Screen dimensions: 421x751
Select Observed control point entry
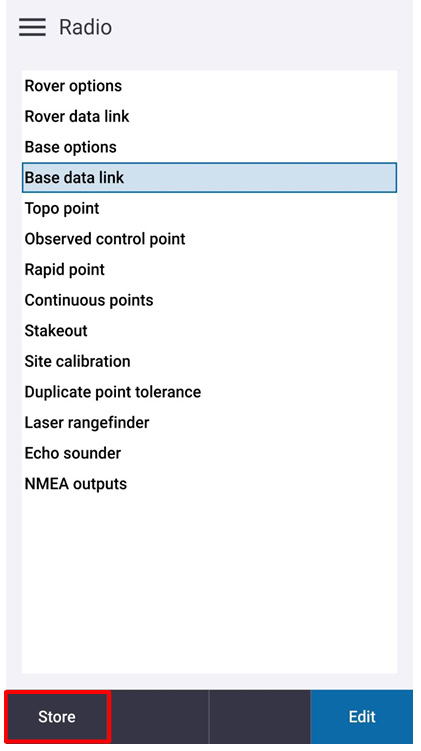click(209, 239)
